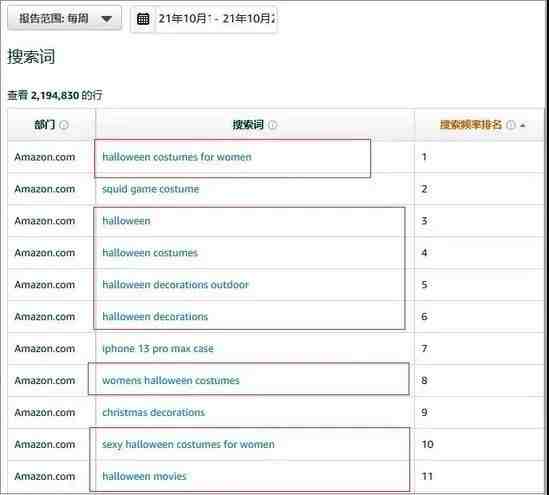Open the calendar icon date picker
Image resolution: width=549 pixels, height=495 pixels.
pos(143,19)
